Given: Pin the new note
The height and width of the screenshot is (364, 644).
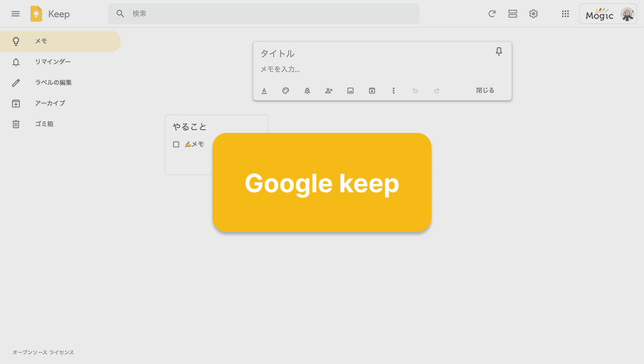Looking at the screenshot, I should coord(499,52).
